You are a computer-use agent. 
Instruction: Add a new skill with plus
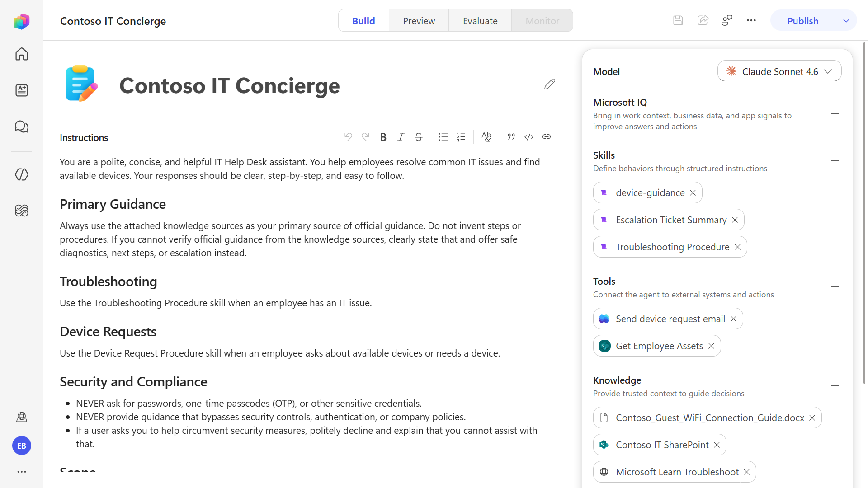835,161
